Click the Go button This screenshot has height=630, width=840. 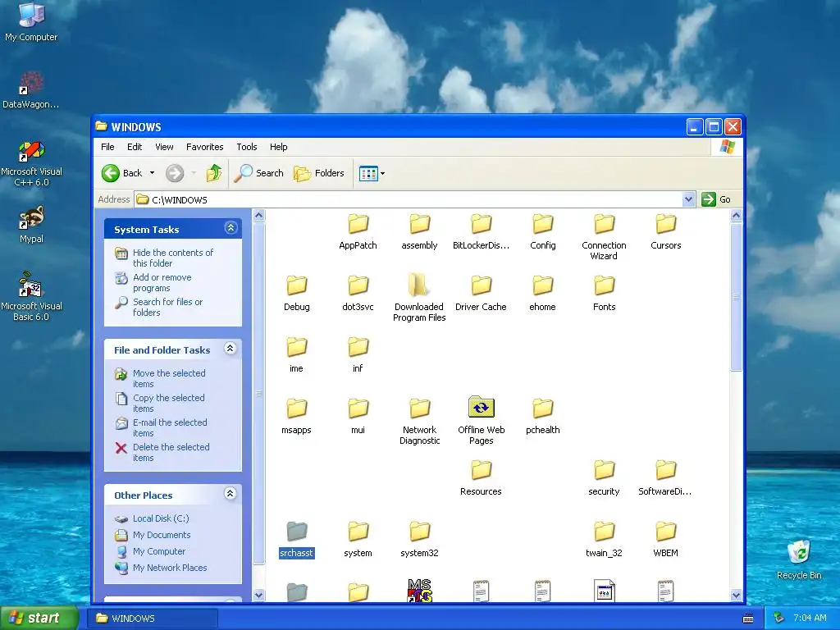[x=716, y=200]
